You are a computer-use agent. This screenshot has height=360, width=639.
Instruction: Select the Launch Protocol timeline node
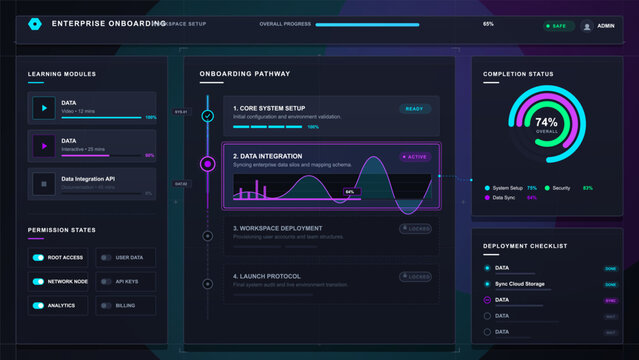207,284
